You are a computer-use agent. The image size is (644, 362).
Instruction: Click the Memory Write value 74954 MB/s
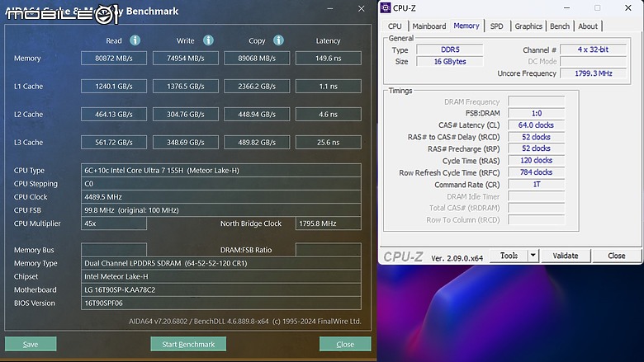(x=185, y=59)
